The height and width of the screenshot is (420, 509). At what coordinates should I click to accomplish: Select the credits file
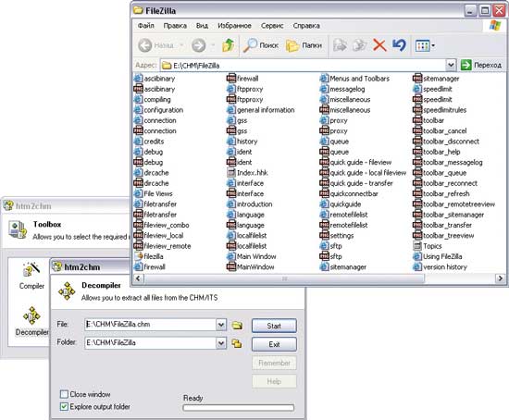pyautogui.click(x=149, y=142)
